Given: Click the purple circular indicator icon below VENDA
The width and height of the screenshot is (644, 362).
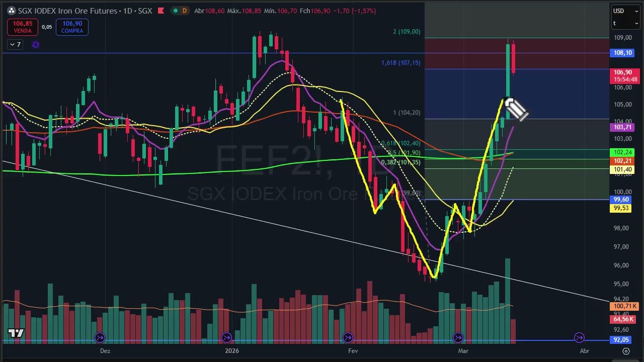Looking at the screenshot, I should [x=36, y=45].
